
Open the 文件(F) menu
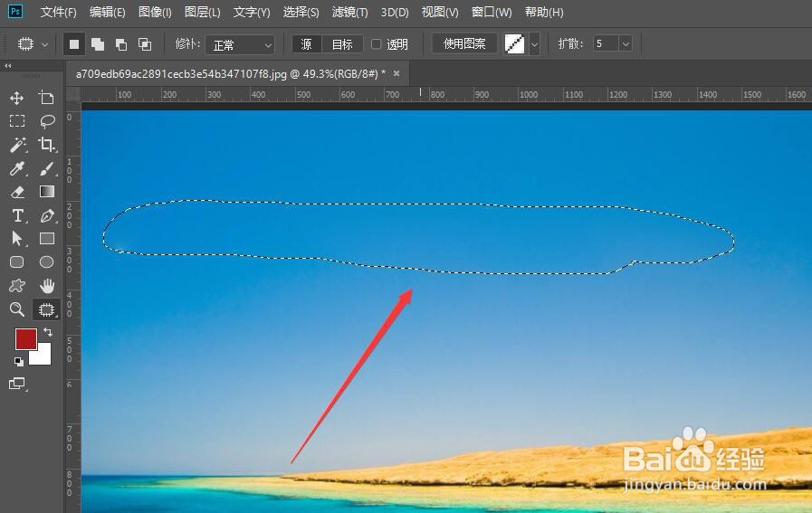click(58, 12)
